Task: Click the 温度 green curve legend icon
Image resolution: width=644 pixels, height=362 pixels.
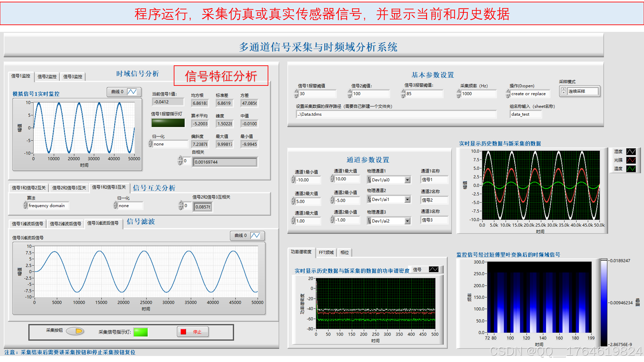Action: (631, 169)
